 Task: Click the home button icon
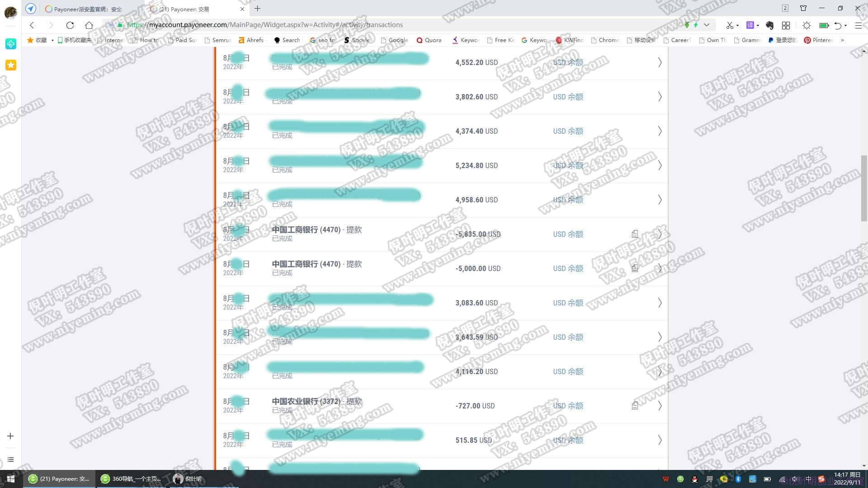pyautogui.click(x=89, y=25)
